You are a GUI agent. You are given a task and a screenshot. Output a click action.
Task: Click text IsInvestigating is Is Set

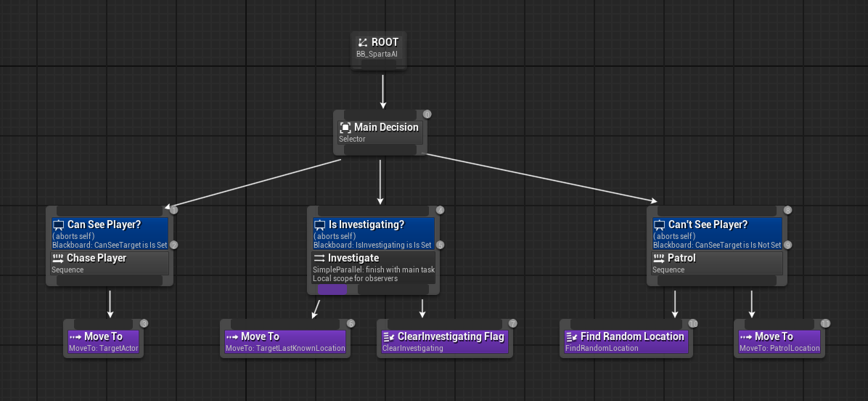pos(393,245)
